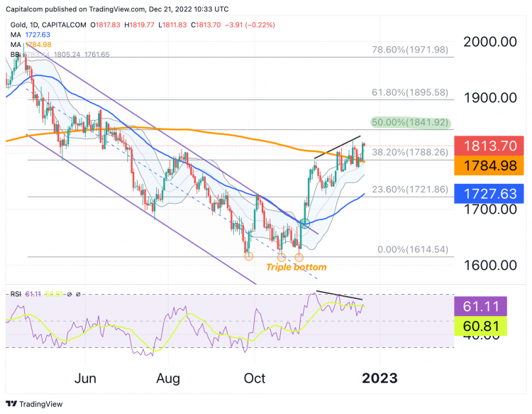This screenshot has height=414, width=532.
Task: Click the highlighted 50.00%(1841.92) Fibonacci label
Action: click(410, 122)
